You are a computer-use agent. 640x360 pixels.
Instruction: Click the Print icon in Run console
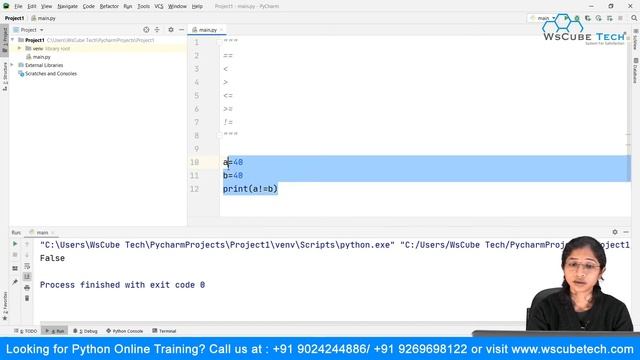pyautogui.click(x=27, y=288)
